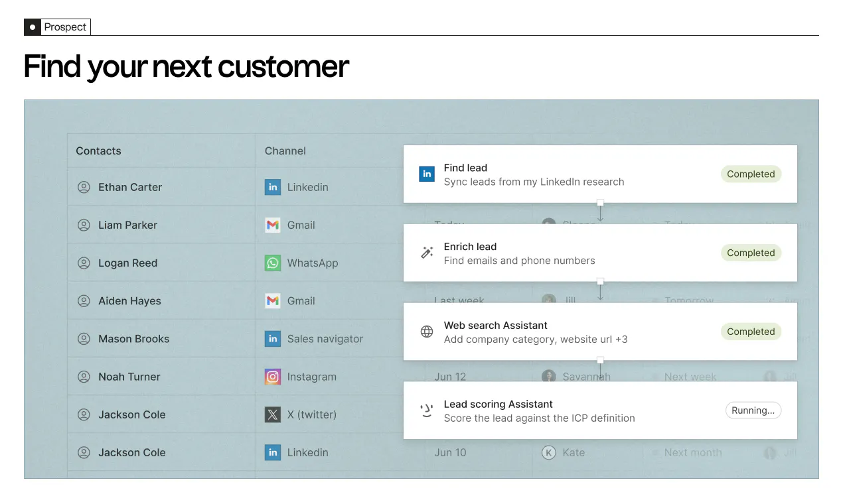Select the contact name Liam Parker
Screen dimensions: 843x504
[128, 225]
